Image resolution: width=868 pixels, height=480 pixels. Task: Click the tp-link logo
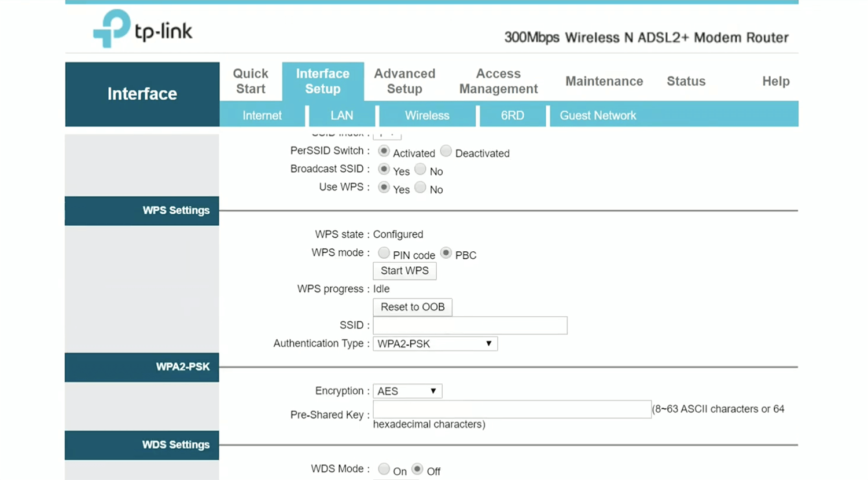[142, 29]
